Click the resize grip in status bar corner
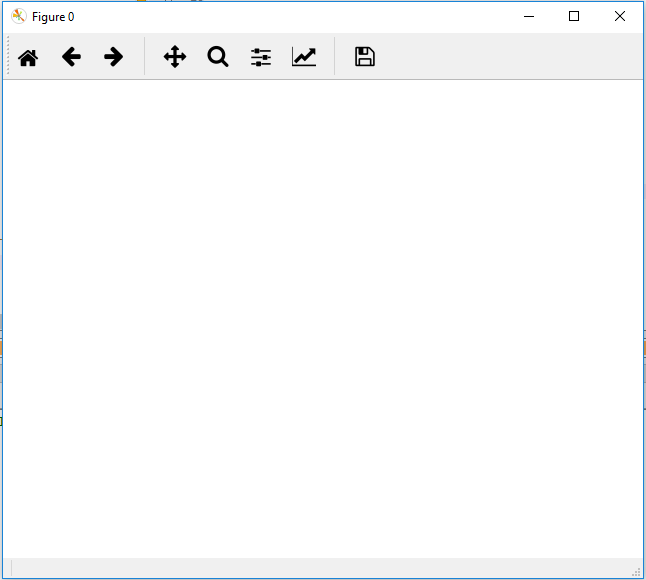The width and height of the screenshot is (646, 580). tap(637, 572)
